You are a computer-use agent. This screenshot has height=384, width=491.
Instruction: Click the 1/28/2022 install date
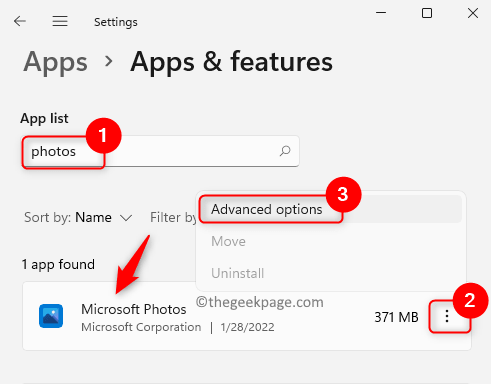point(248,327)
